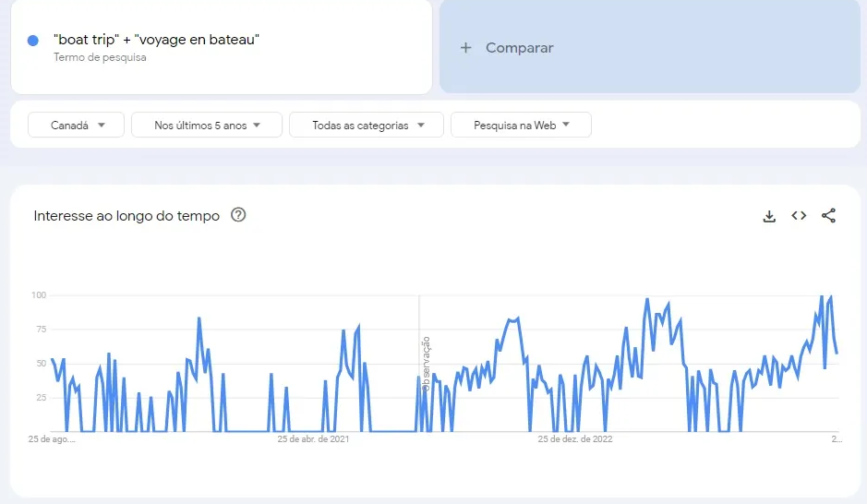
Task: Edit the "boat trip" + "voyage en bateau" term
Action: (157, 40)
